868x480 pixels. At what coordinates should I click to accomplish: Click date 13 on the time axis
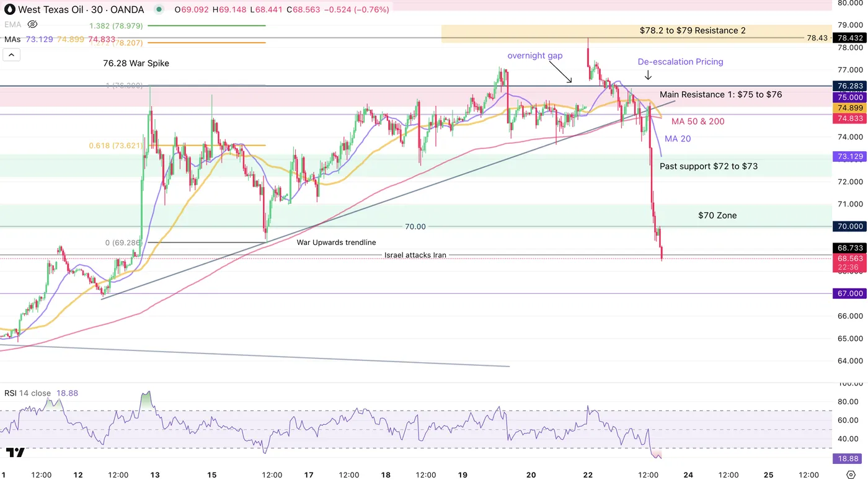[155, 475]
